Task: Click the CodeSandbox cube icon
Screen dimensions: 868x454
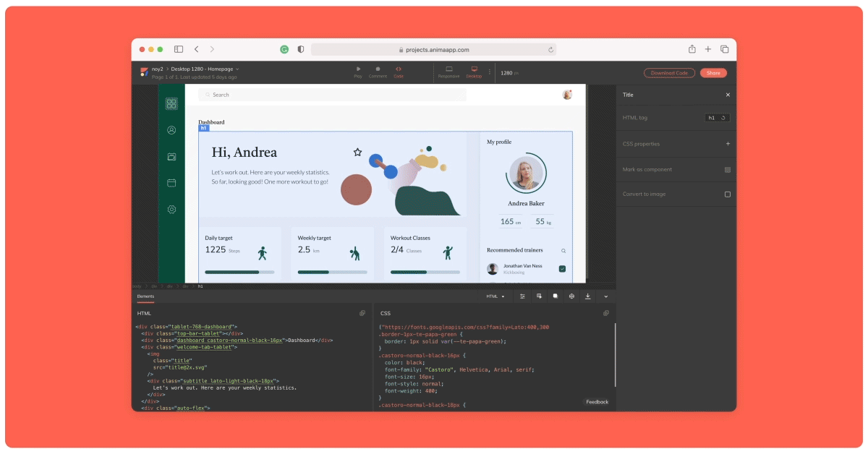Action: 571,296
